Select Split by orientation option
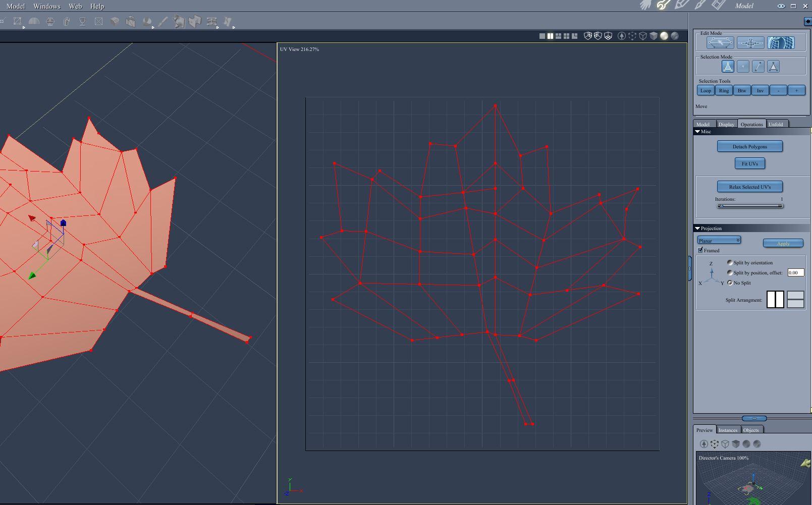Image resolution: width=812 pixels, height=505 pixels. [x=730, y=262]
